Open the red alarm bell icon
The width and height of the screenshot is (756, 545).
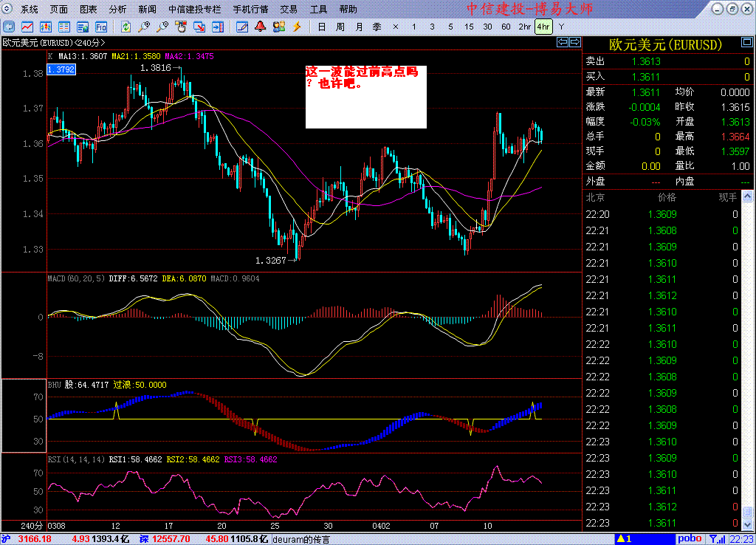point(261,27)
